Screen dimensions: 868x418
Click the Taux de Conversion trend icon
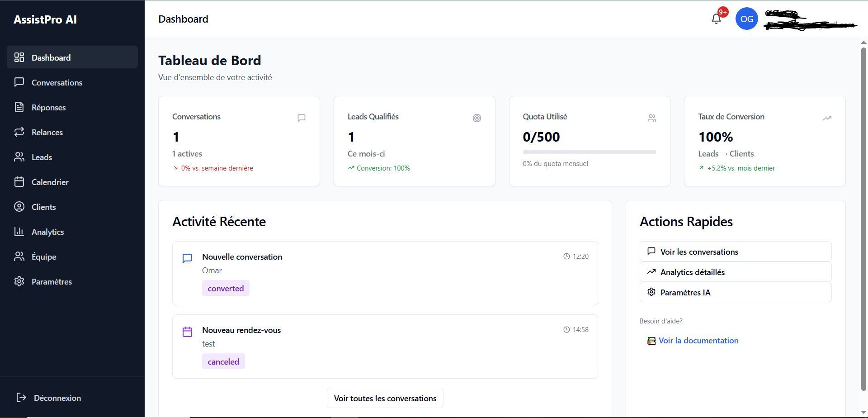click(827, 118)
